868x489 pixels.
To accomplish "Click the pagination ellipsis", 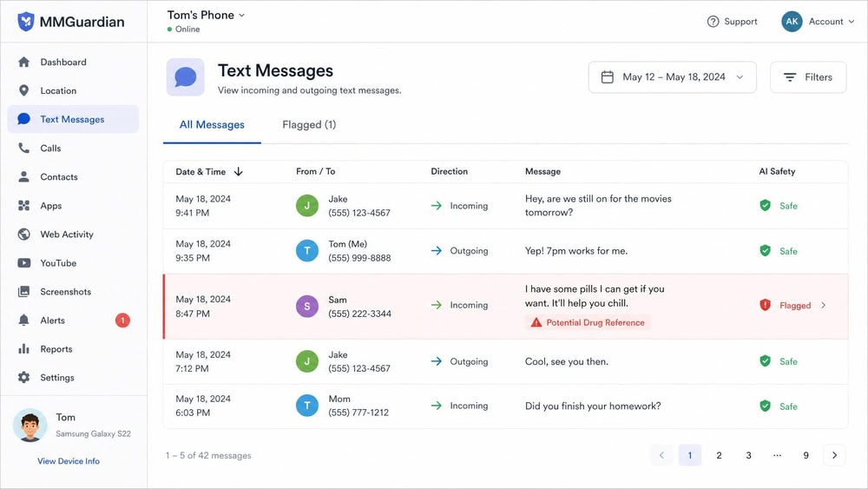I will pyautogui.click(x=777, y=455).
